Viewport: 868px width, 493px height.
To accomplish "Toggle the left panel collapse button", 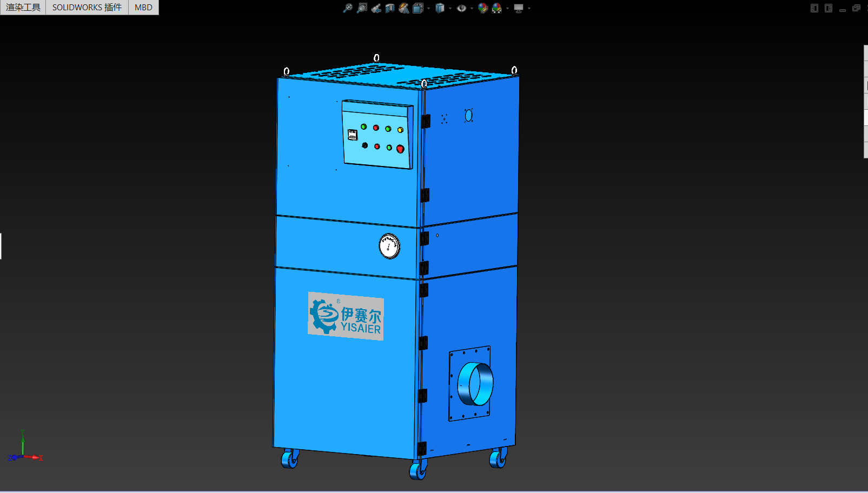I will click(x=814, y=8).
